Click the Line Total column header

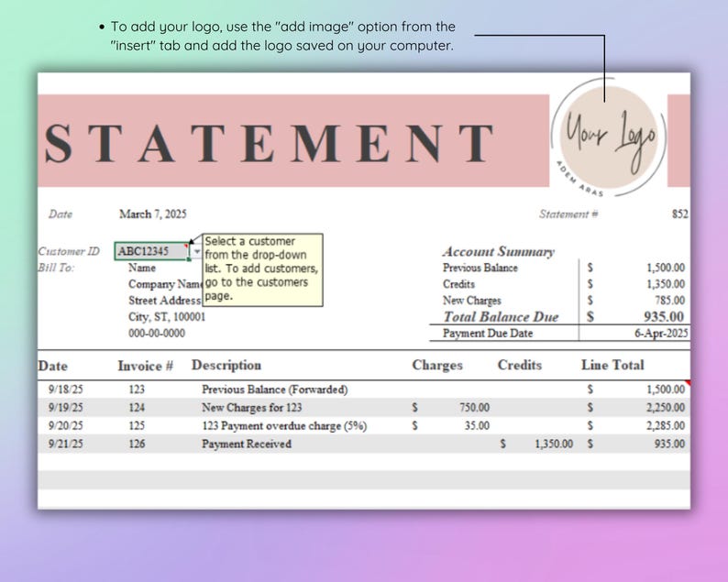tap(612, 365)
